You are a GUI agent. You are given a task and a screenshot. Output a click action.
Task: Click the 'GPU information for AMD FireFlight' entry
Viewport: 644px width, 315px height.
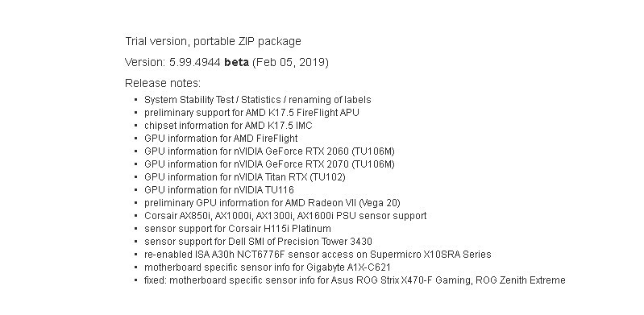[x=221, y=139]
